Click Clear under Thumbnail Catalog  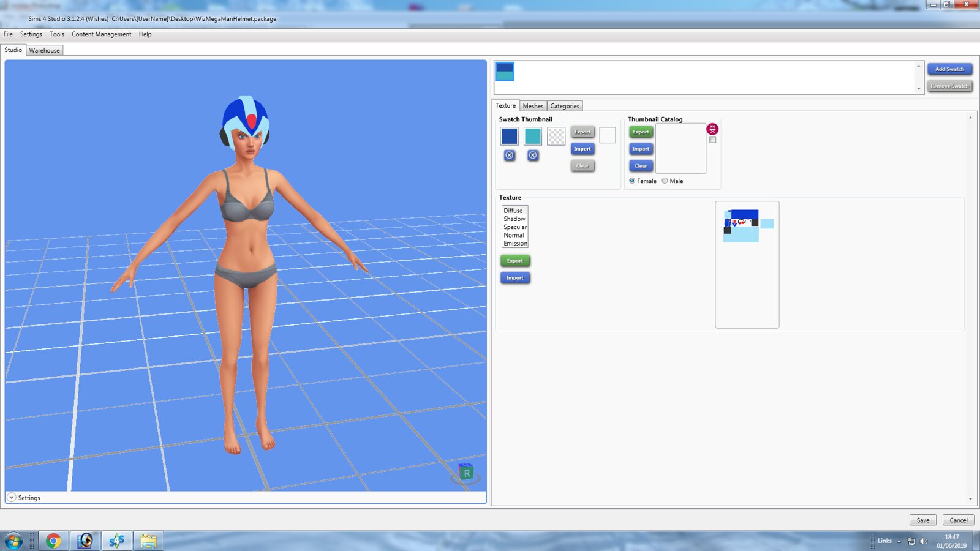coord(641,166)
